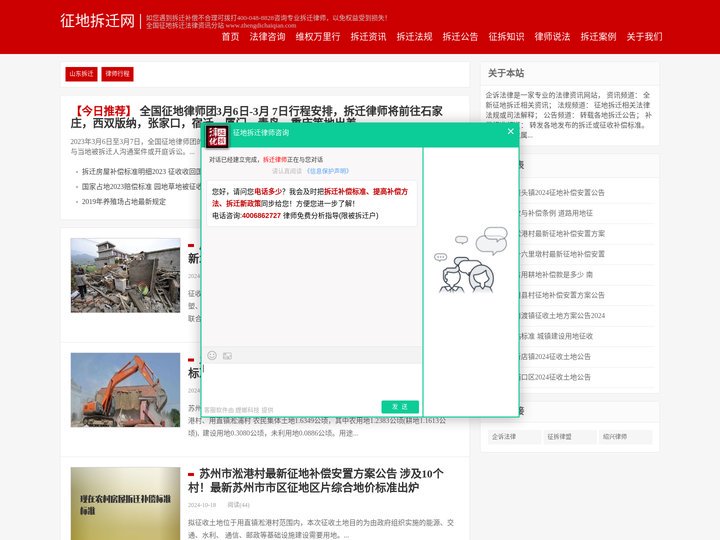Send the chat message with 发送 button

tap(400, 407)
